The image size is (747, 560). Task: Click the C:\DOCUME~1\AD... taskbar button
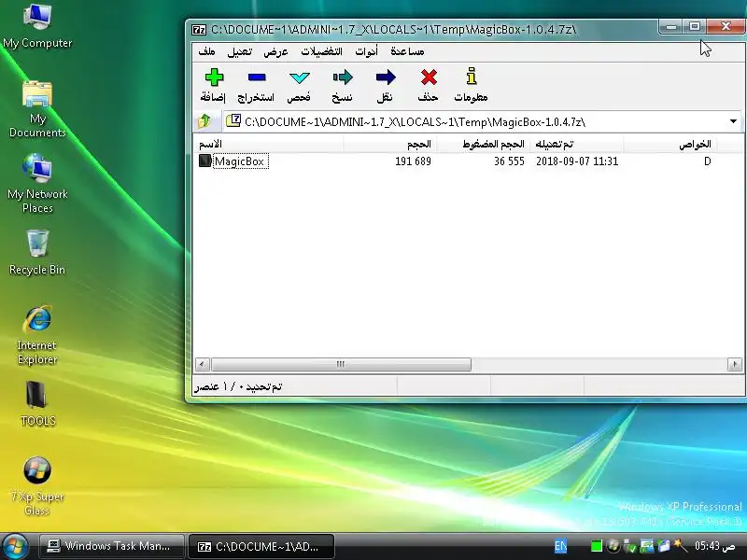[261, 546]
